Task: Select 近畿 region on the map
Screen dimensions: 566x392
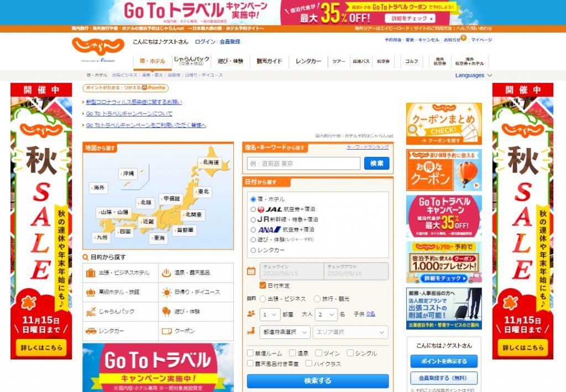Action: click(x=148, y=221)
